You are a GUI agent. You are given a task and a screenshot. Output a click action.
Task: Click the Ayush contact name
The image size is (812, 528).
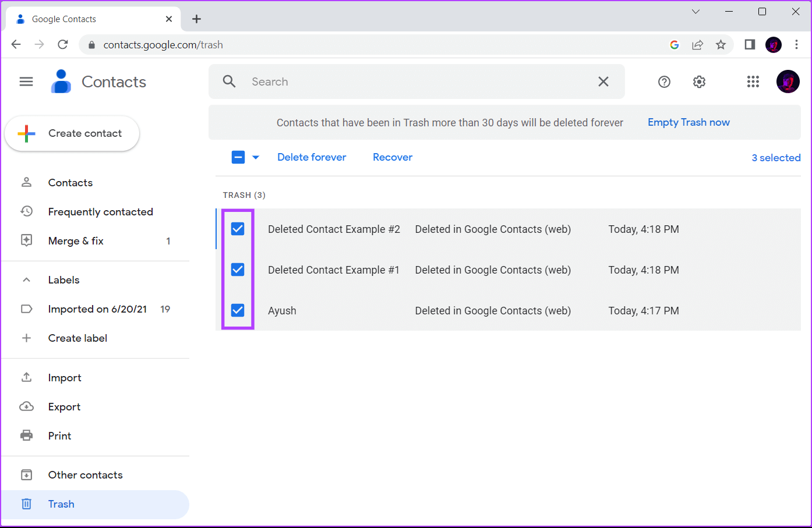click(x=282, y=311)
